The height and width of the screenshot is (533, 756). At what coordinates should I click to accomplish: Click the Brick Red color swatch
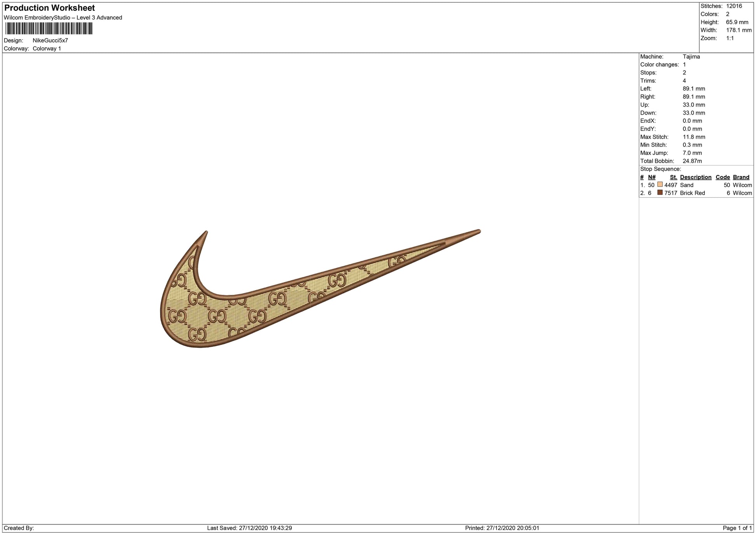660,192
